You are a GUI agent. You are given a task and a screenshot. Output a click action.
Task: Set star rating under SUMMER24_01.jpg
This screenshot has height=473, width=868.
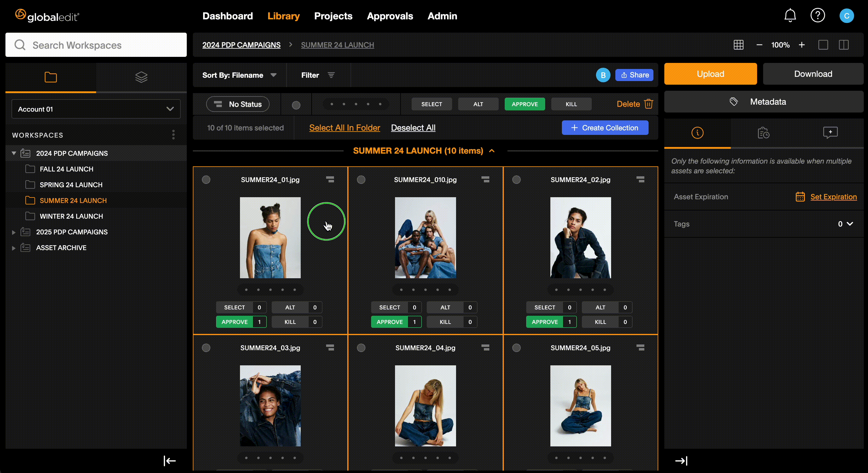pyautogui.click(x=270, y=290)
